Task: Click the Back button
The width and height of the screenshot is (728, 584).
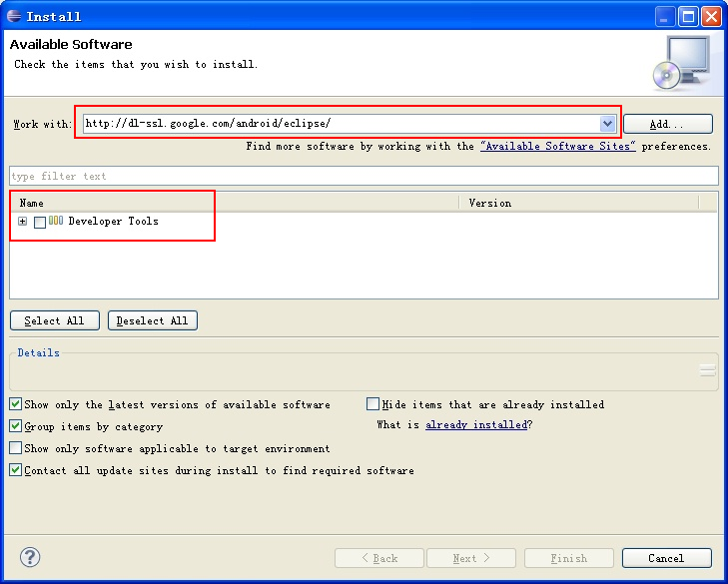Action: pyautogui.click(x=379, y=558)
